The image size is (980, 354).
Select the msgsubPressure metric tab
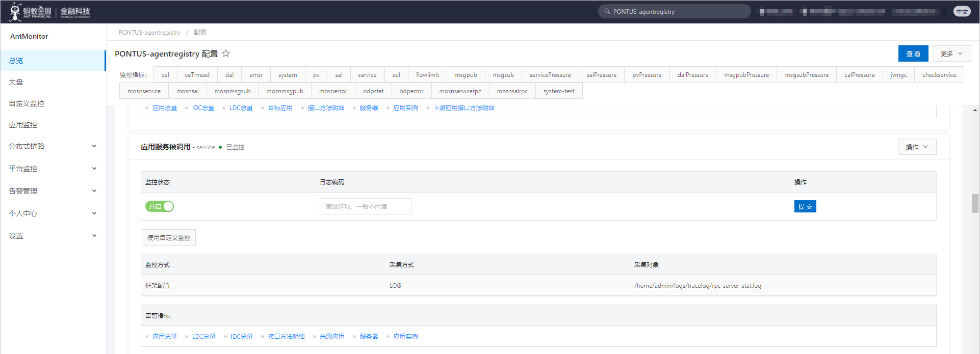point(807,75)
